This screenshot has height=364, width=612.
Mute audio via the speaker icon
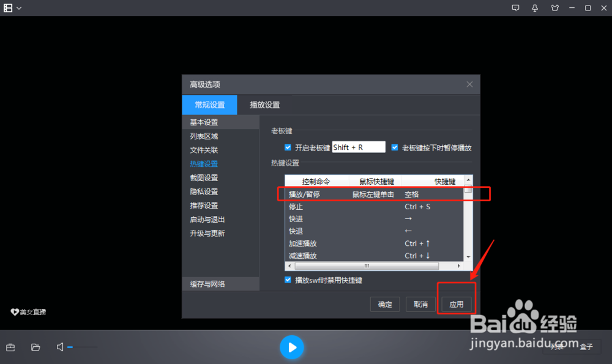59,347
